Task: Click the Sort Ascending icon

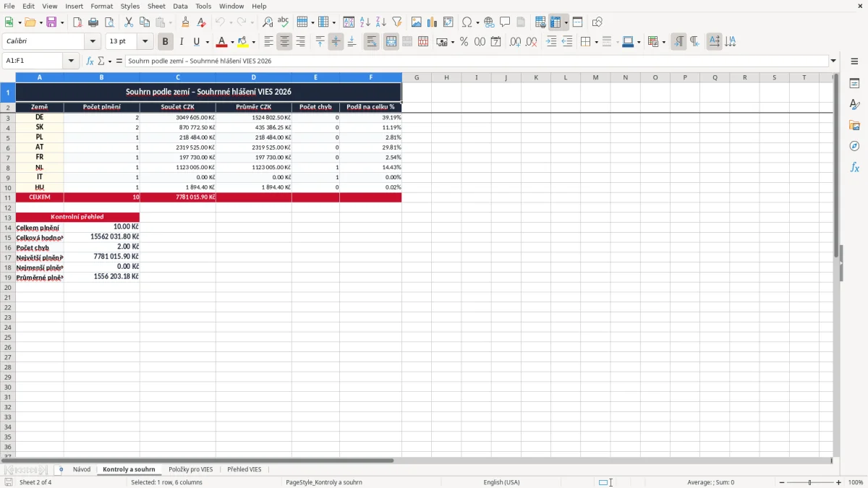Action: pos(365,22)
